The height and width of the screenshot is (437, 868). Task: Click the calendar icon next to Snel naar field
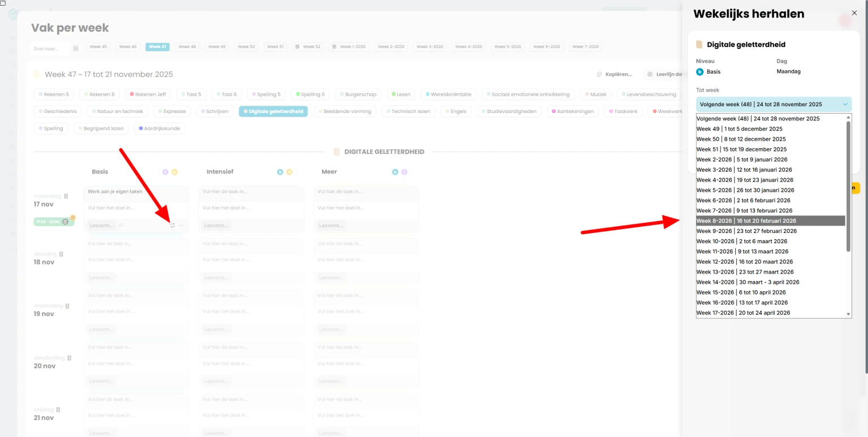pyautogui.click(x=76, y=49)
